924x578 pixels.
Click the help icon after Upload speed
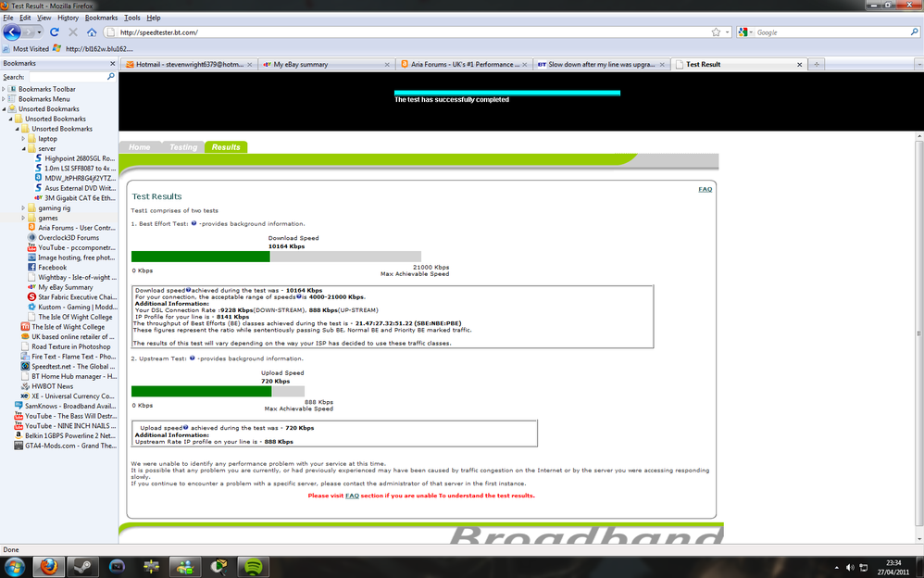185,428
